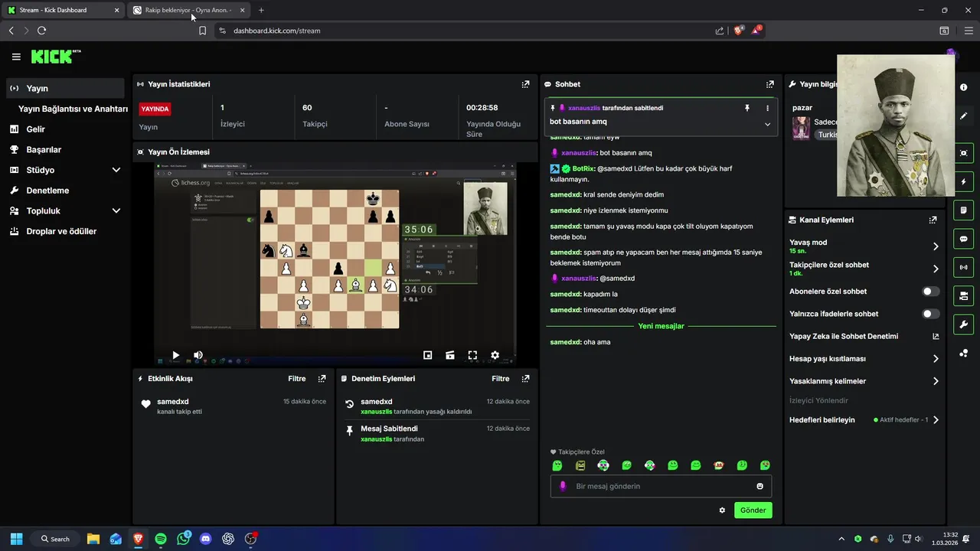
Task: Click the Bir mesaj gönderin input field
Action: point(661,486)
